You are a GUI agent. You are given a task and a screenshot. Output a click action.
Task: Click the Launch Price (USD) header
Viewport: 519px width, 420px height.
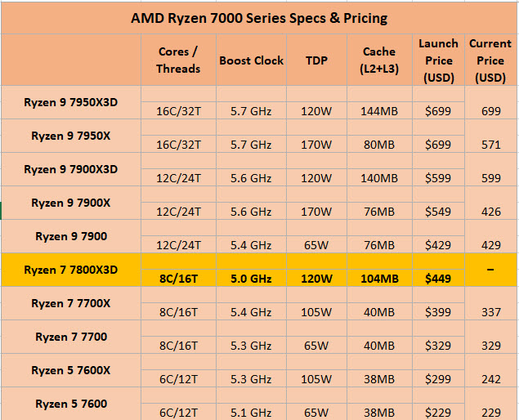(x=438, y=60)
